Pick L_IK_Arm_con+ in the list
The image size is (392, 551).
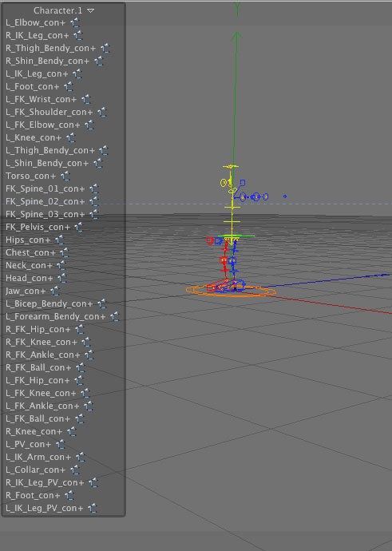38,458
